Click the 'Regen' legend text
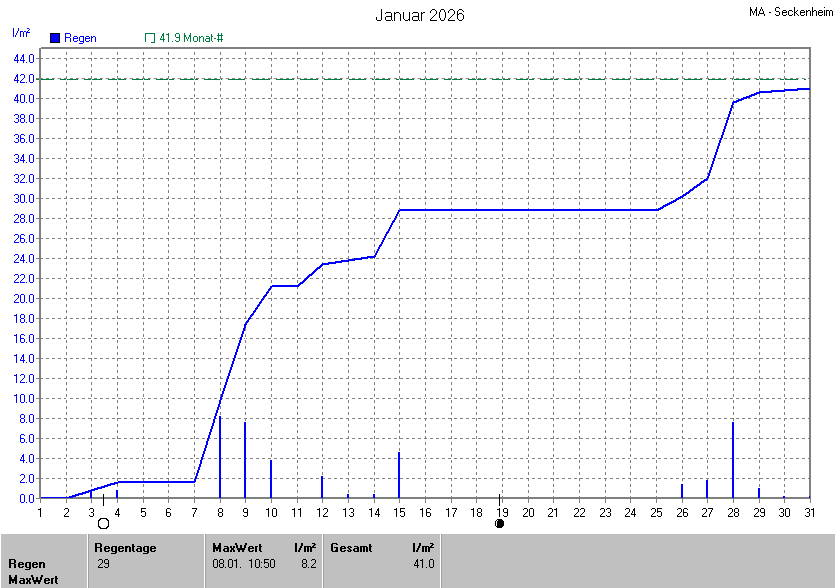This screenshot has width=835, height=588. point(80,38)
